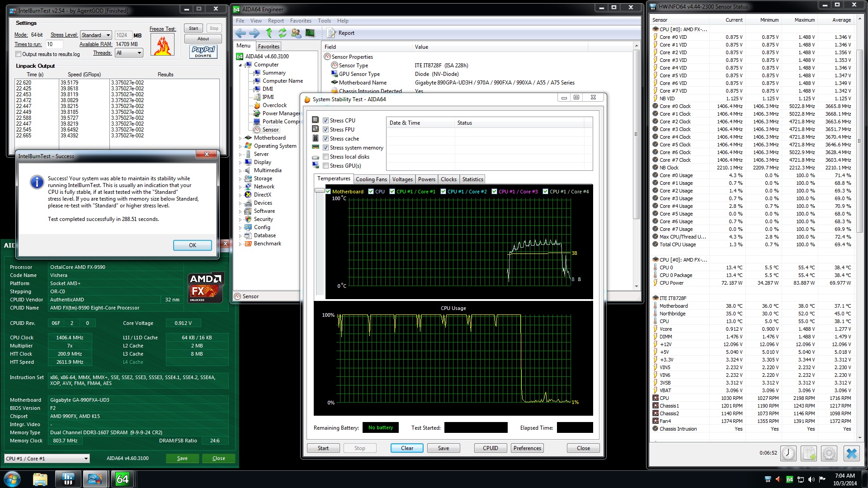868x488 pixels.
Task: Expand the Operating System tree node
Action: [241, 146]
